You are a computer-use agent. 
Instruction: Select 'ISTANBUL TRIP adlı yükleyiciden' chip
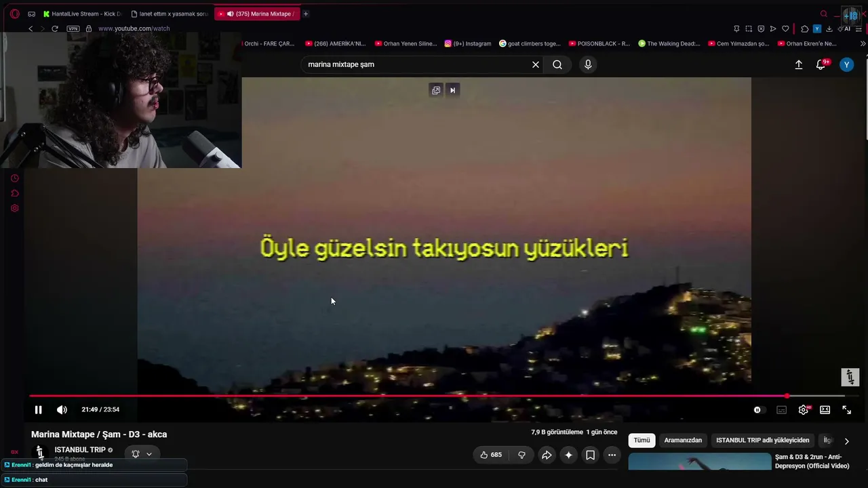point(762,441)
